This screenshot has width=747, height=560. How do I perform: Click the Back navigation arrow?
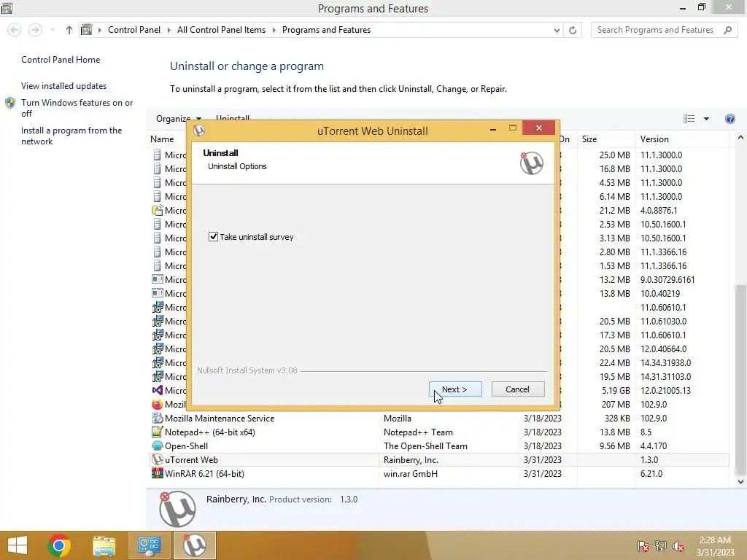click(x=15, y=30)
